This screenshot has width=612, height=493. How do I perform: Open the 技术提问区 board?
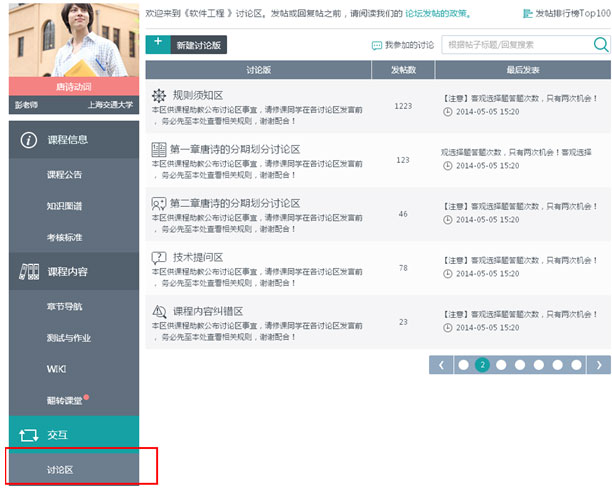tap(198, 257)
